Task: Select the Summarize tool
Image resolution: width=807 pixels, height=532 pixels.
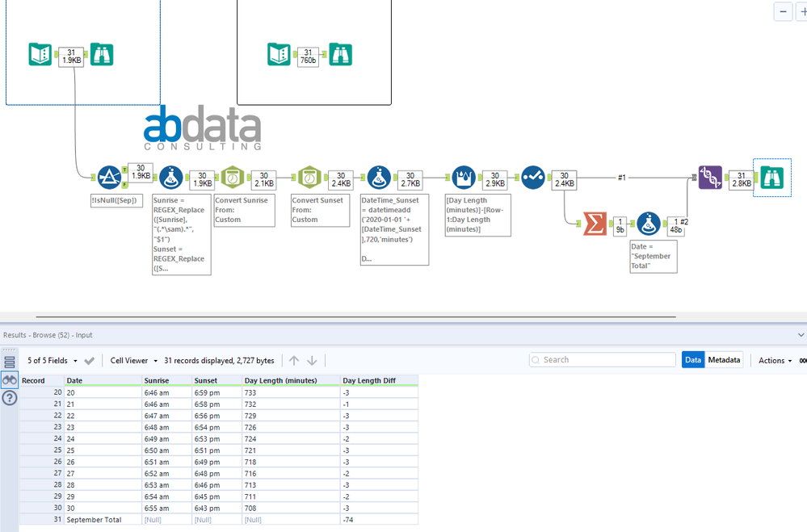Action: point(595,224)
